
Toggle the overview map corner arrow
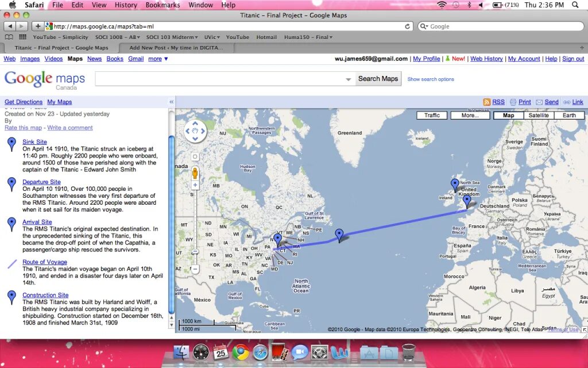coord(584,329)
